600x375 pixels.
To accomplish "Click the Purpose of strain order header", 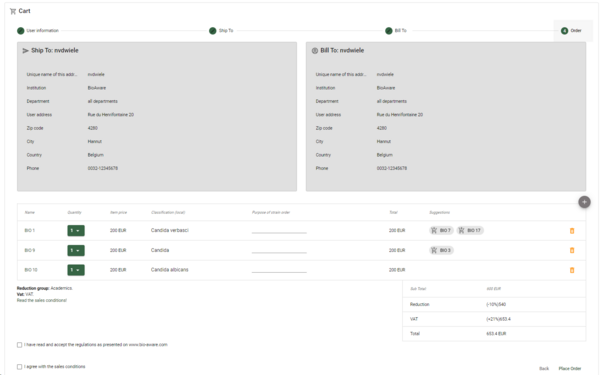I will click(271, 212).
